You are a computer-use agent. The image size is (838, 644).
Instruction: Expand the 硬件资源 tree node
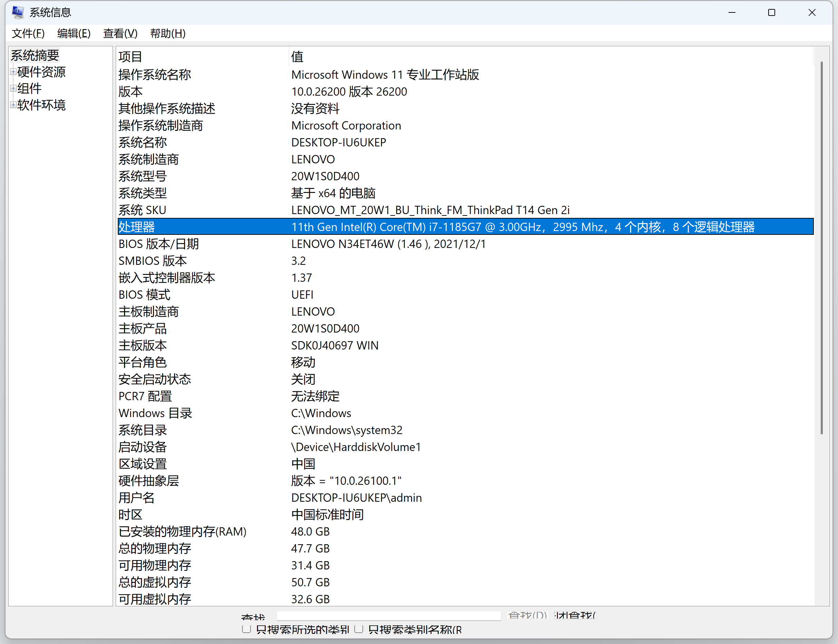[13, 72]
